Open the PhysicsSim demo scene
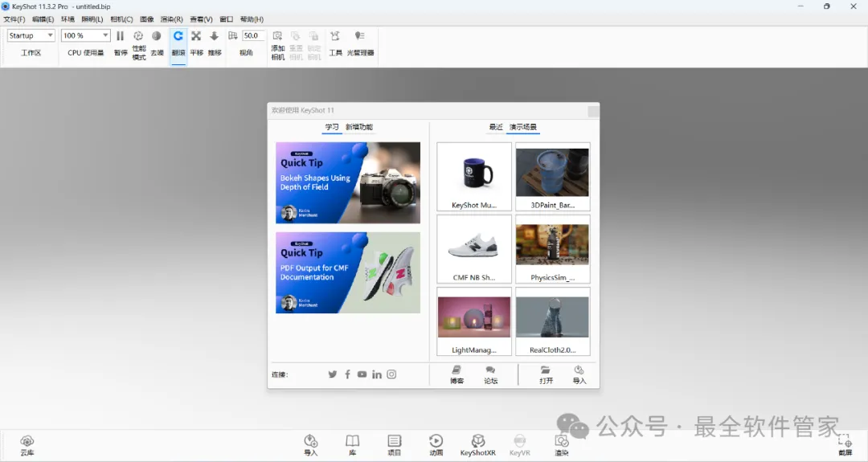868x462 pixels. coord(552,249)
